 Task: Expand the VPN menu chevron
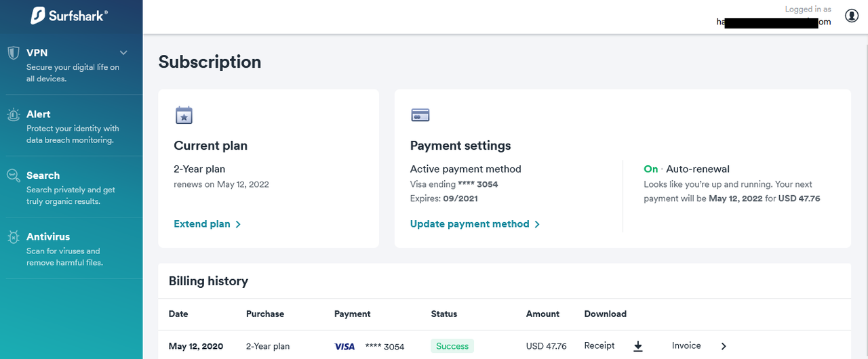point(123,52)
